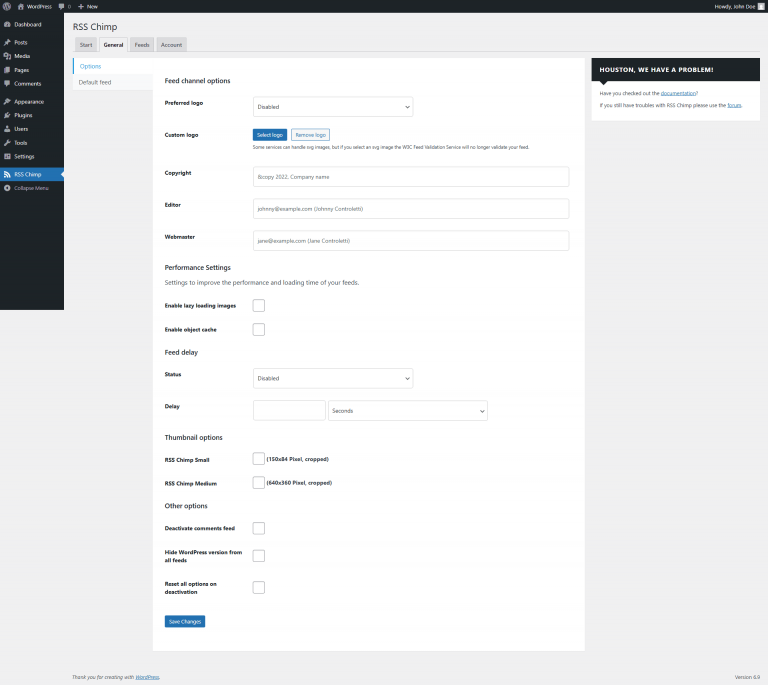This screenshot has width=768, height=685.
Task: Open Media library from sidebar icon
Action: (7, 56)
